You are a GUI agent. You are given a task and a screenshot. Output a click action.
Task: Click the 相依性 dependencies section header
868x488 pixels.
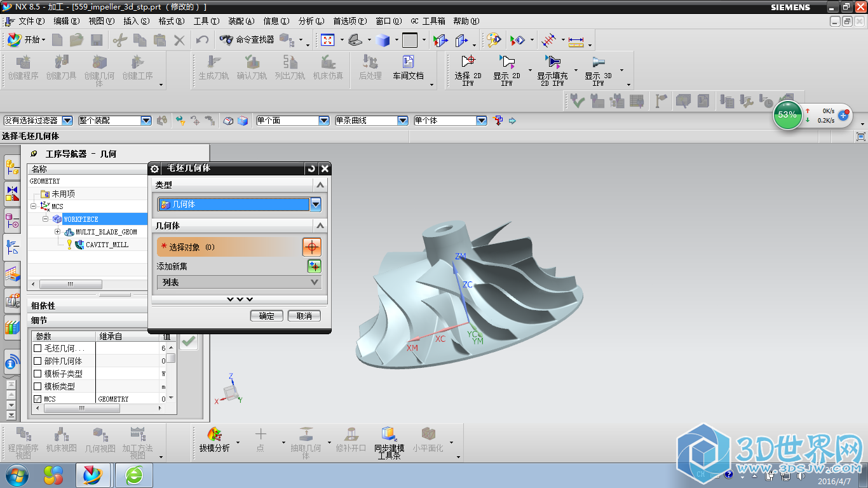click(x=87, y=306)
